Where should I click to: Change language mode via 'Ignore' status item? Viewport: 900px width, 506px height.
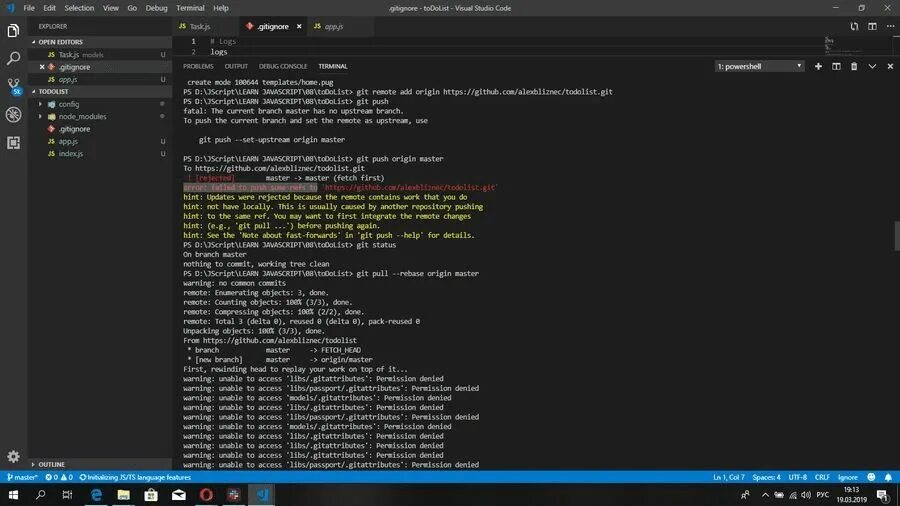click(x=847, y=477)
